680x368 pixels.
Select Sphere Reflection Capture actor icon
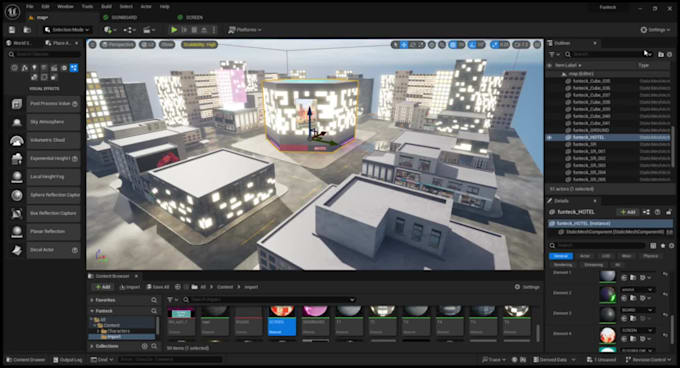coord(17,195)
